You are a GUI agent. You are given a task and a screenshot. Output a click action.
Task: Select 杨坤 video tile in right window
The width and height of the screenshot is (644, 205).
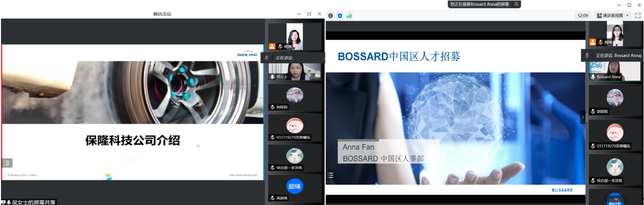615,34
